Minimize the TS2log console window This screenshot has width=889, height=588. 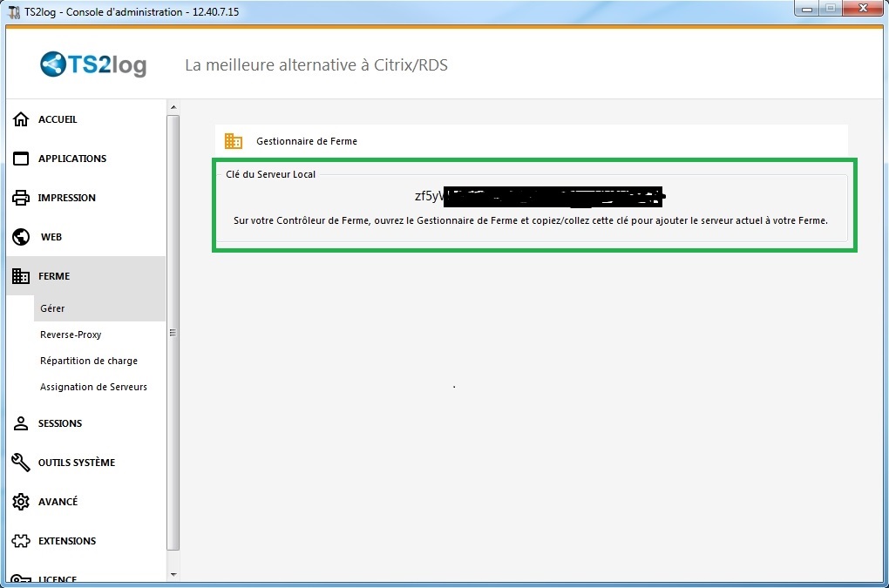[807, 9]
